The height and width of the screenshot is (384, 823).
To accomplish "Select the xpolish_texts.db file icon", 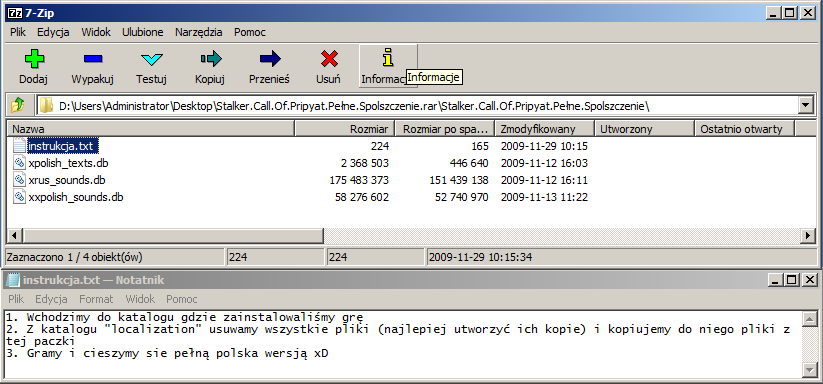I will click(x=19, y=163).
